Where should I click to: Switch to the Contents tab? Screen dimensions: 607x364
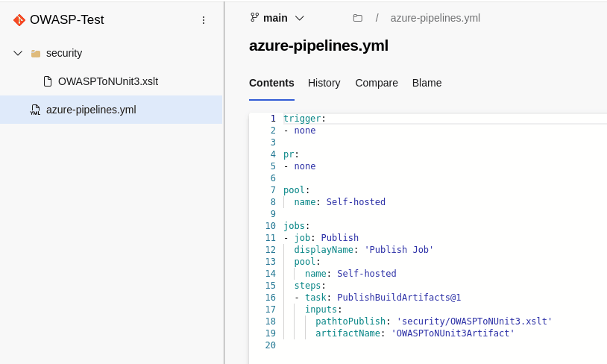click(x=271, y=83)
